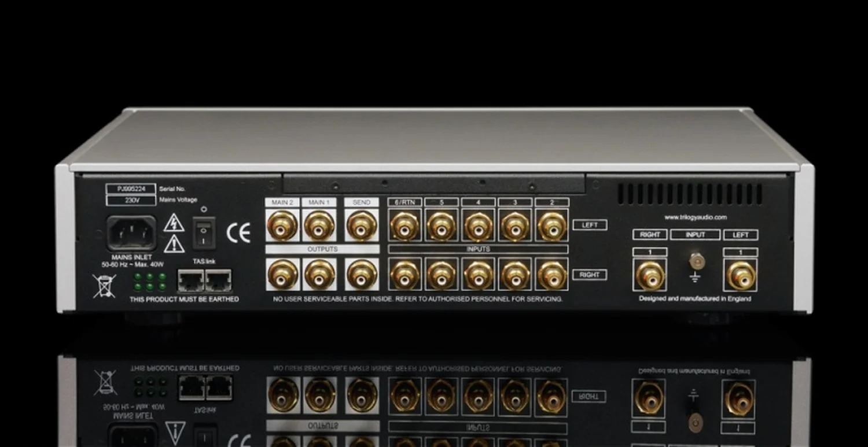Click the phono section 'LEFT' label
Image resolution: width=868 pixels, height=447 pixels.
(x=741, y=235)
